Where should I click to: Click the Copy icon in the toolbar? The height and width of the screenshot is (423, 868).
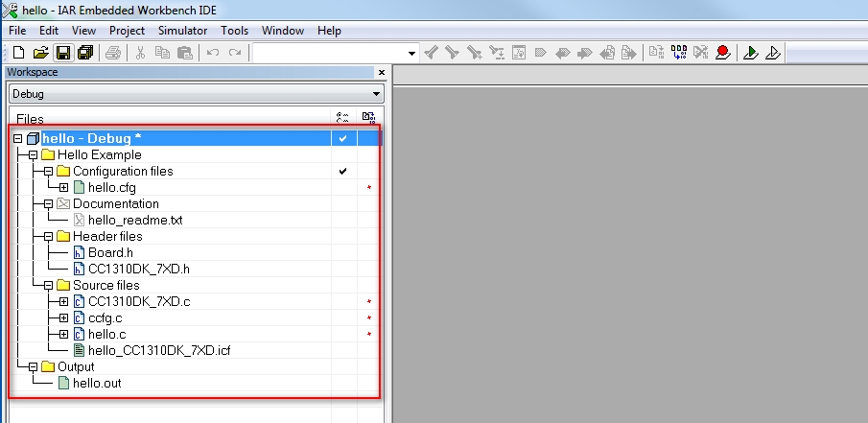coord(162,53)
